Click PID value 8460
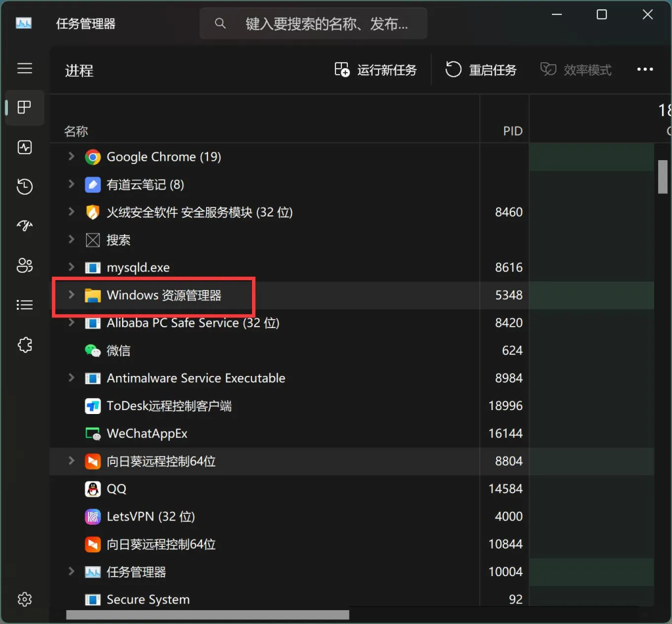672x624 pixels. [509, 212]
